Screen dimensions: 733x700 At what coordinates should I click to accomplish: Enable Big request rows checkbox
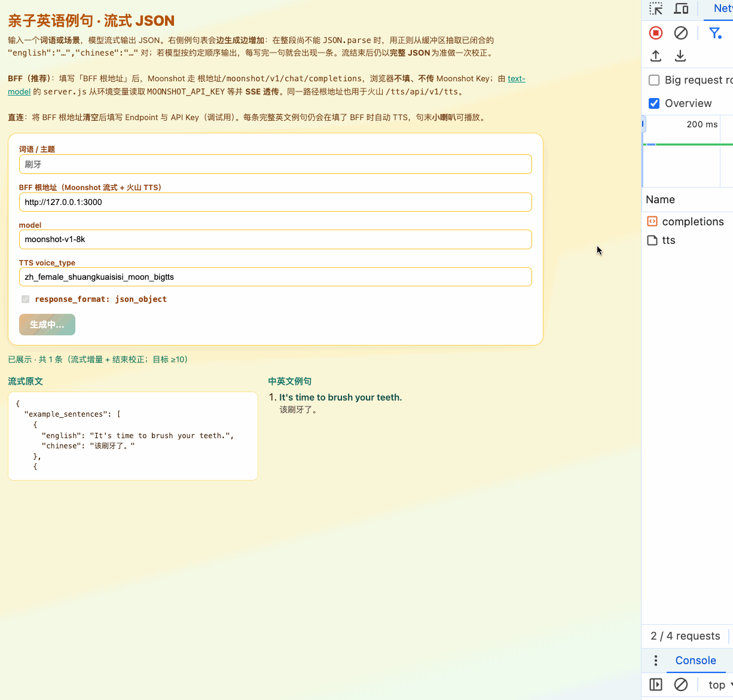pyautogui.click(x=654, y=80)
